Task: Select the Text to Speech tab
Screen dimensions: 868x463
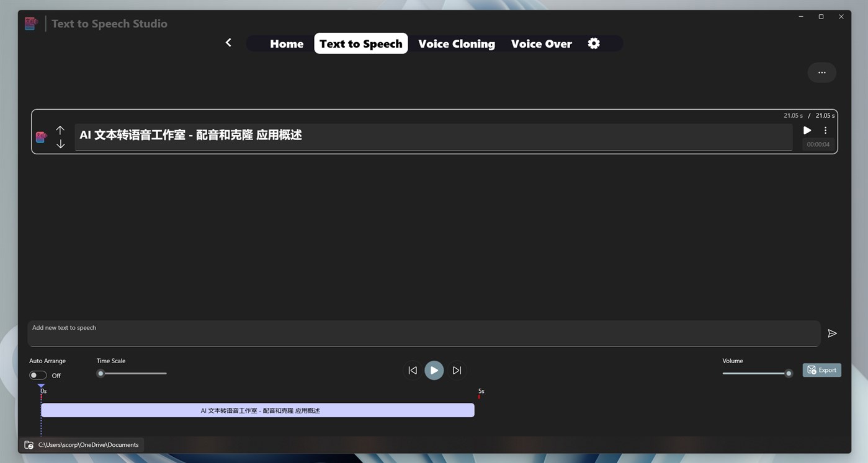Action: point(361,43)
